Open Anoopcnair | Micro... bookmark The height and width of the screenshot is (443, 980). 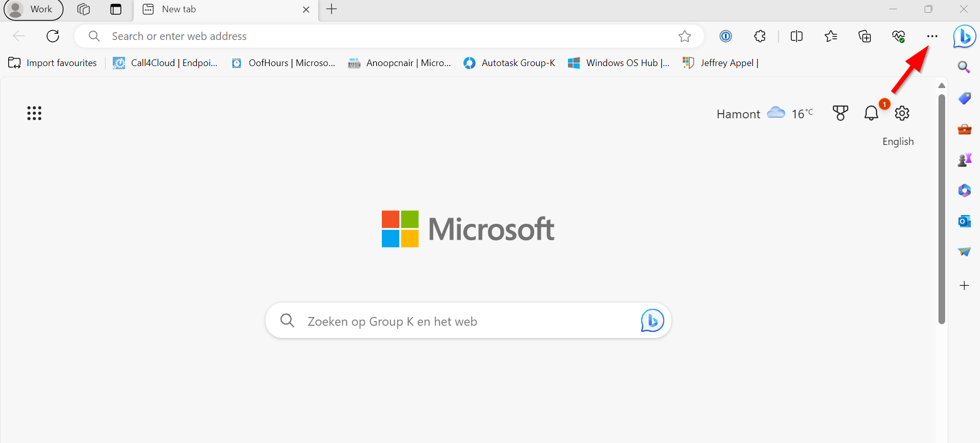[x=399, y=63]
